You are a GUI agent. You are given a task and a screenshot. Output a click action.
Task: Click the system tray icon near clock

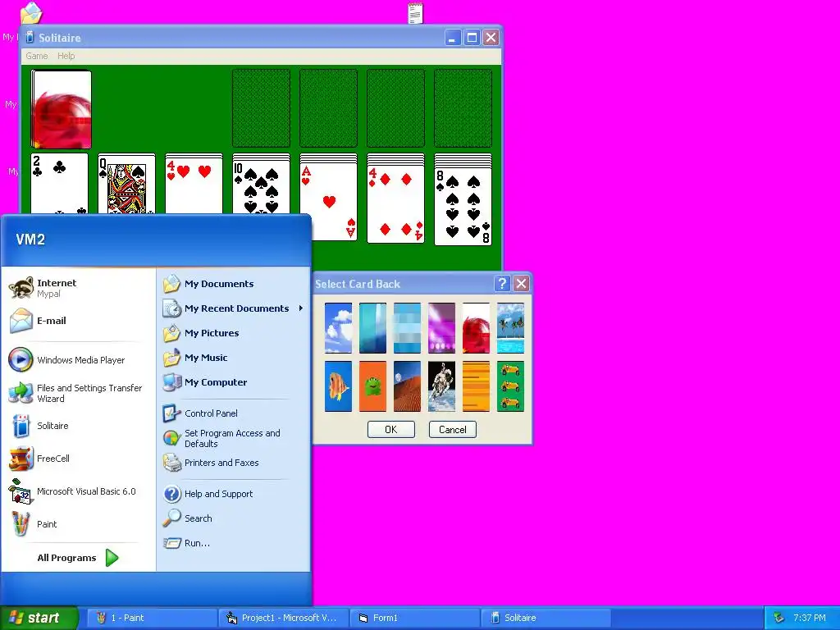779,618
